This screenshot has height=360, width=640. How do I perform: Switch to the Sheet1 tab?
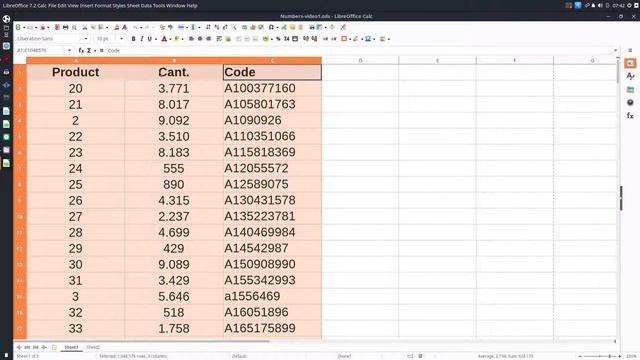pyautogui.click(x=71, y=347)
